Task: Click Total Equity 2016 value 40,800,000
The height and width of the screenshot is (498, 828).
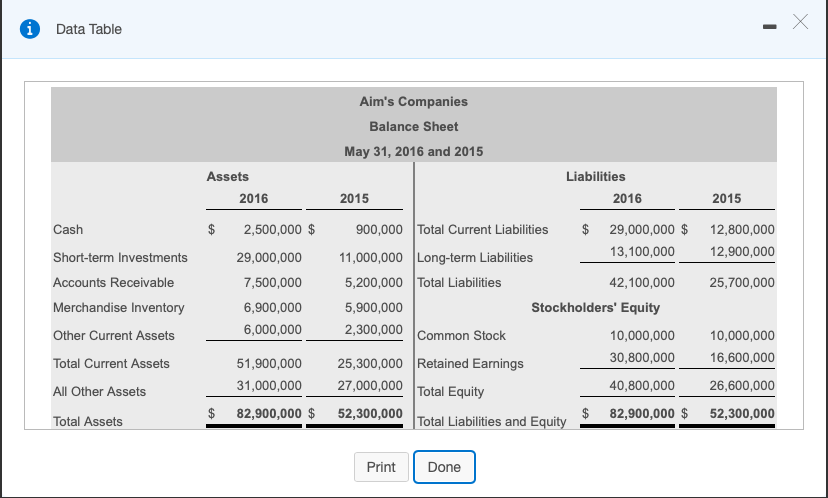Action: pyautogui.click(x=642, y=386)
